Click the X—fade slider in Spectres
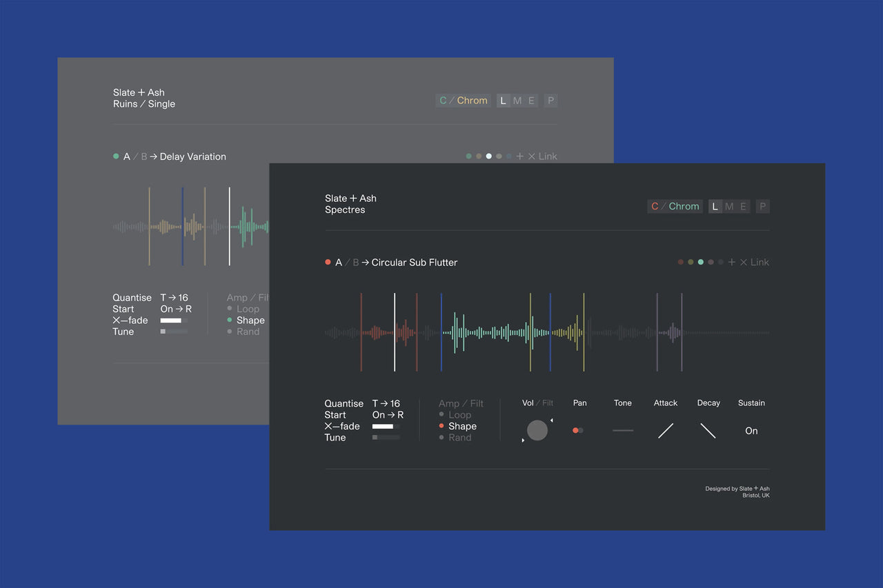The height and width of the screenshot is (588, 883). click(386, 426)
